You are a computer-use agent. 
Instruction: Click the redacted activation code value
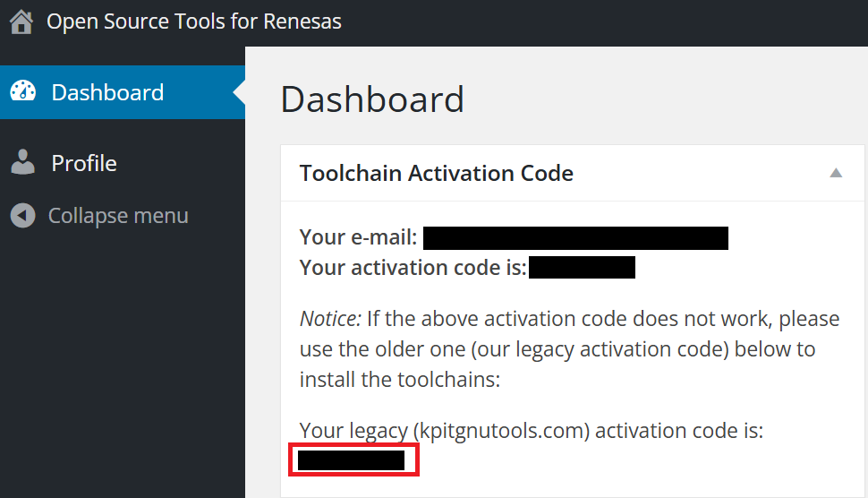(x=582, y=268)
